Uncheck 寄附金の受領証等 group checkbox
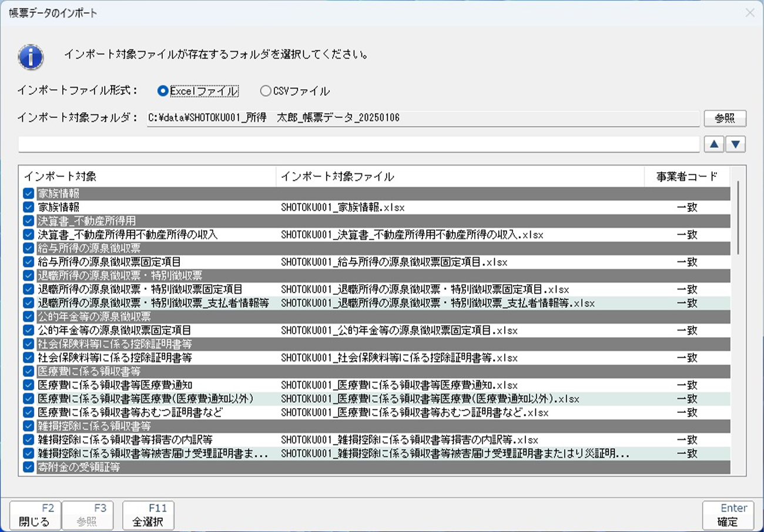This screenshot has height=532, width=764. [x=29, y=467]
